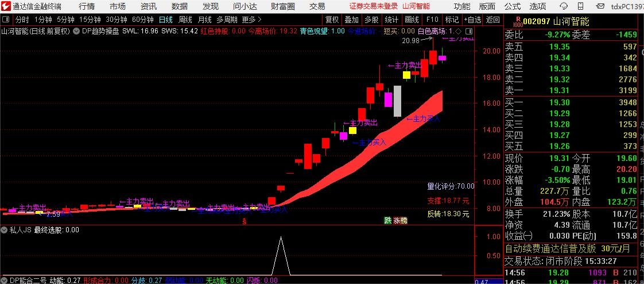Click the 证券交易未登录 login link

pos(373,6)
